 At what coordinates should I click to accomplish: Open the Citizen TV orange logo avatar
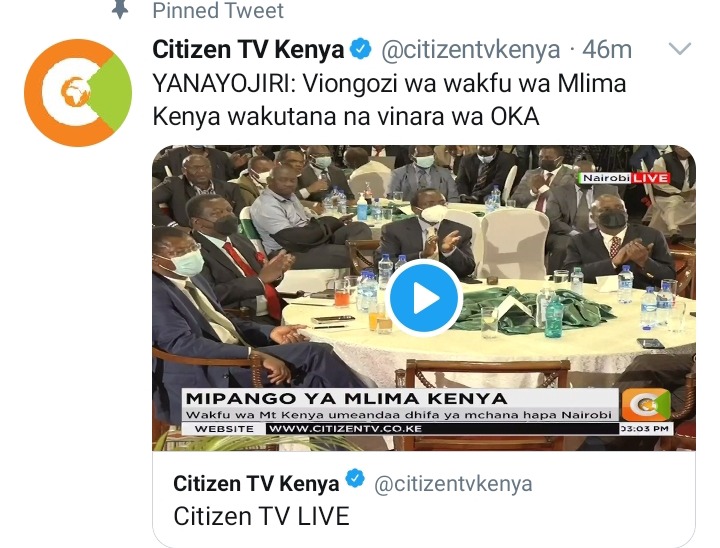78,93
